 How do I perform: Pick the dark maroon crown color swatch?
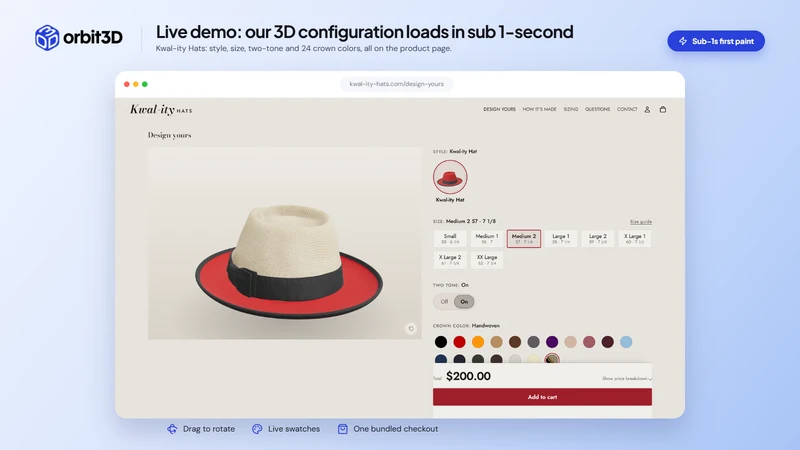[607, 342]
